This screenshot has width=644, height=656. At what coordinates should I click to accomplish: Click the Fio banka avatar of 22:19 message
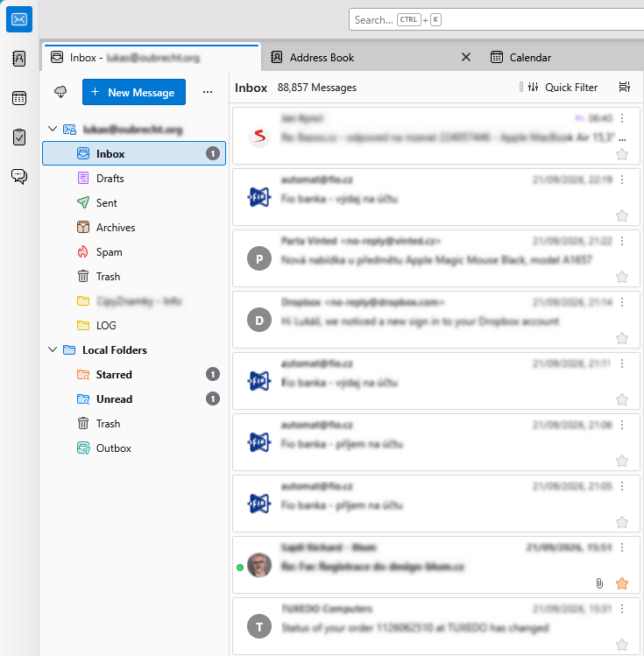[x=259, y=197]
